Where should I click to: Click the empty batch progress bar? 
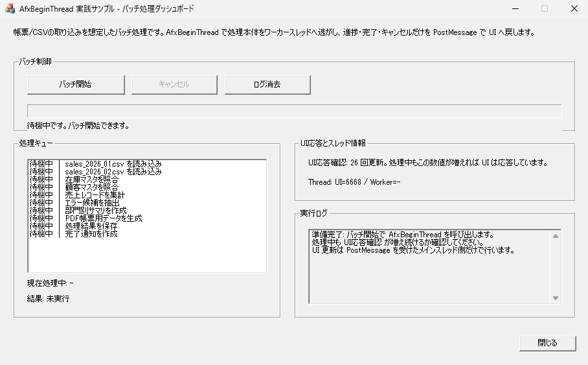pyautogui.click(x=295, y=111)
